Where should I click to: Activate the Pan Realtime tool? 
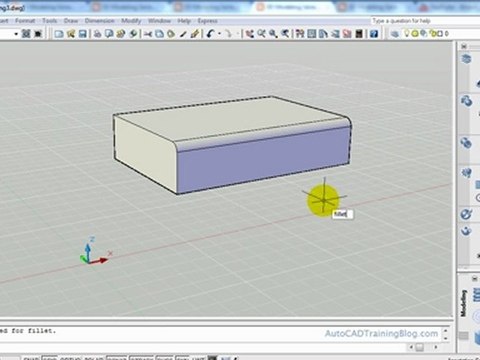(x=250, y=34)
